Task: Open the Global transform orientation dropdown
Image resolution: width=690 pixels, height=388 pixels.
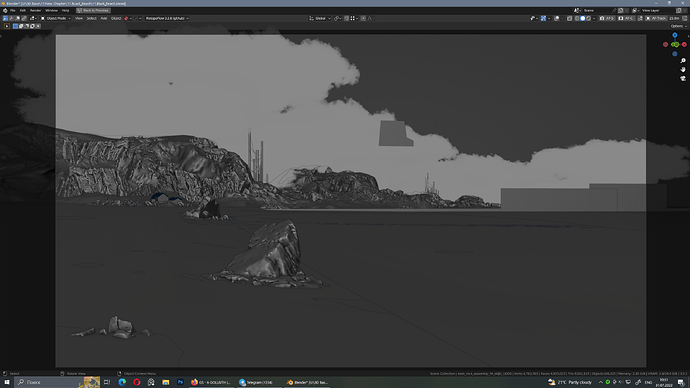Action: coord(320,18)
